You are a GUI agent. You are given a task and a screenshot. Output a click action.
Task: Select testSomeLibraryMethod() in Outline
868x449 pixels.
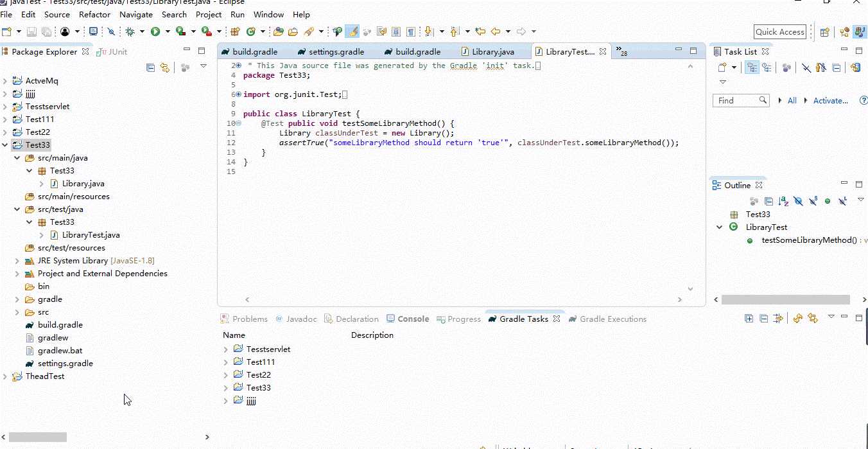pos(808,240)
